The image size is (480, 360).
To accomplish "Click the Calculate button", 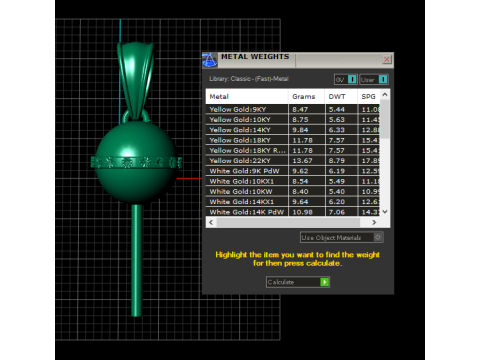I will (x=298, y=282).
